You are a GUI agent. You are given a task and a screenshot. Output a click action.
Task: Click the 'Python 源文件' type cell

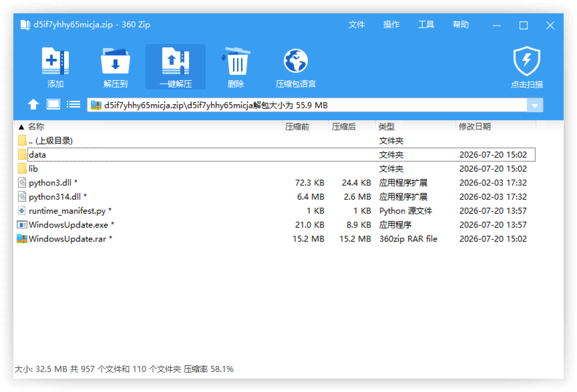click(406, 211)
